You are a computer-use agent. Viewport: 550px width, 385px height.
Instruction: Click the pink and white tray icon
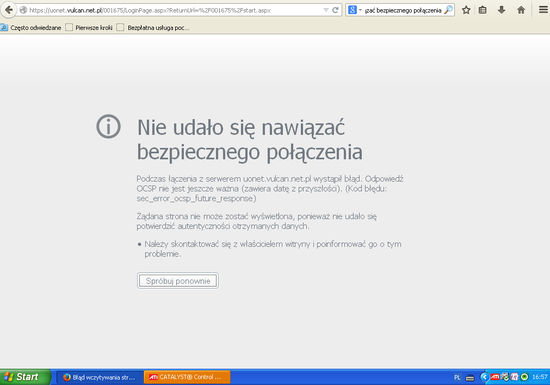pos(515,377)
